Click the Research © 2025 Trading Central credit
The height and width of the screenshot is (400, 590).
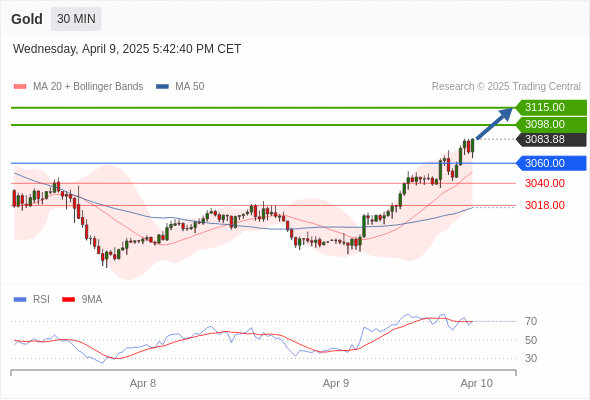pyautogui.click(x=506, y=87)
